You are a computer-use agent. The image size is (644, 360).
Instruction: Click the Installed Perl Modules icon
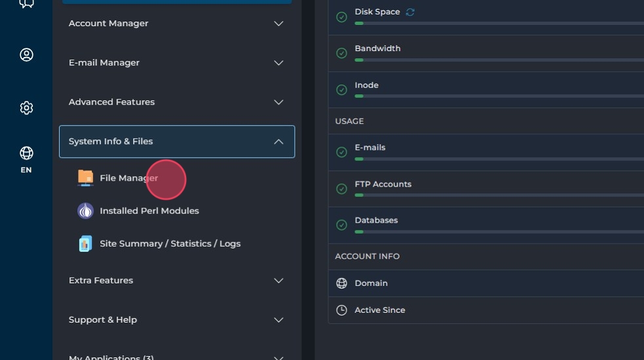85,211
